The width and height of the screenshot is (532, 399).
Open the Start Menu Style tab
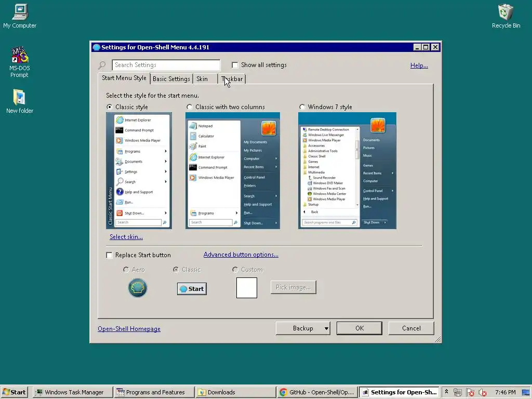pyautogui.click(x=124, y=78)
